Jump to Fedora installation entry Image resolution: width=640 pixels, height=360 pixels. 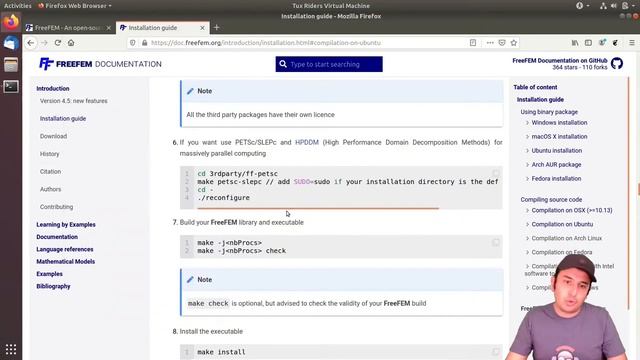(x=556, y=178)
